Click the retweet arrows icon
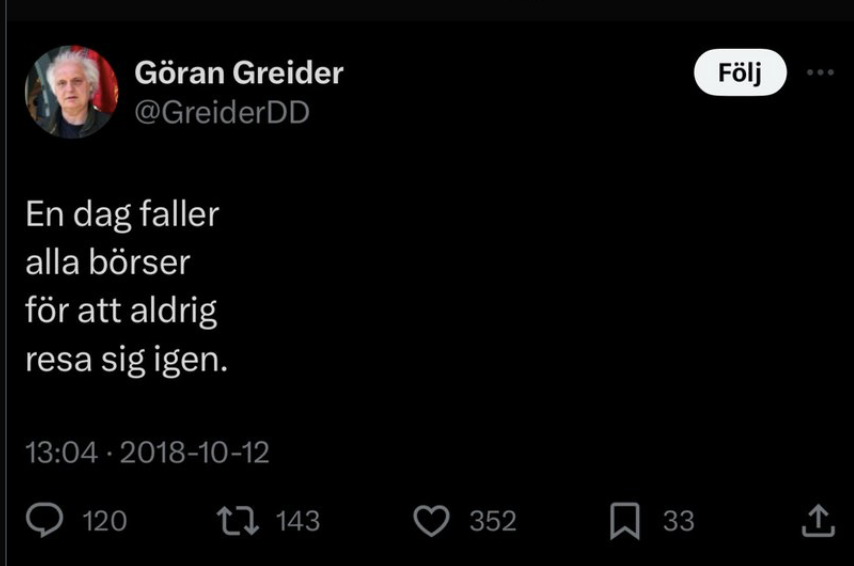This screenshot has width=854, height=566. [x=237, y=520]
